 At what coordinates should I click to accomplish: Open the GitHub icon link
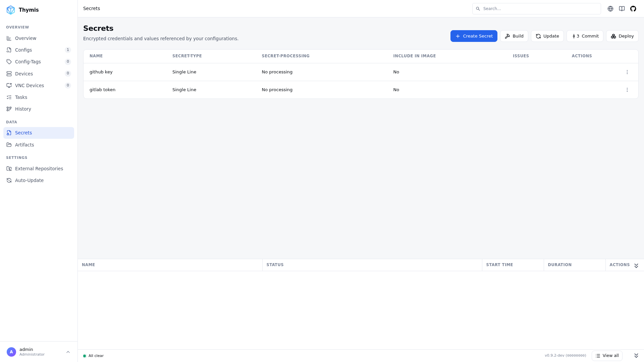point(633,9)
